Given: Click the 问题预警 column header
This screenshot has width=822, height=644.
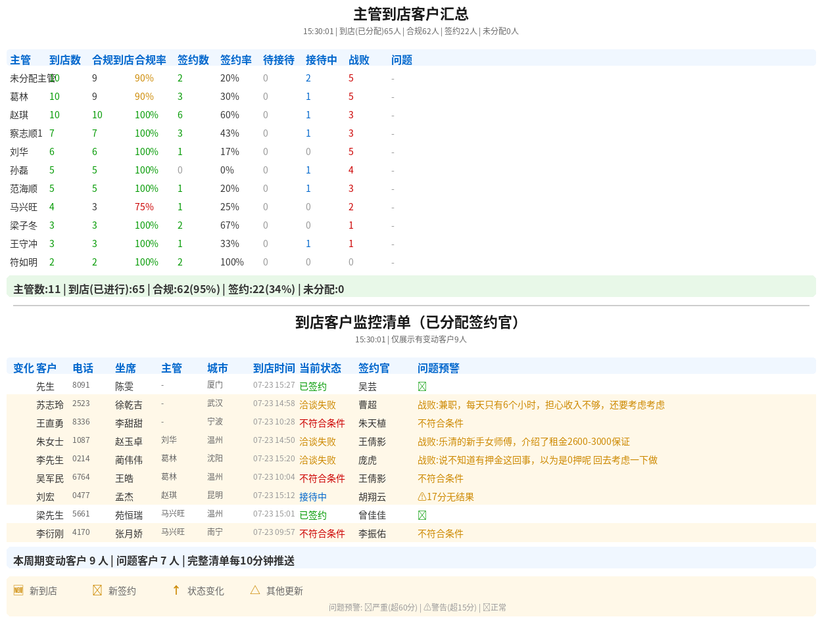Looking at the screenshot, I should pyautogui.click(x=439, y=368).
